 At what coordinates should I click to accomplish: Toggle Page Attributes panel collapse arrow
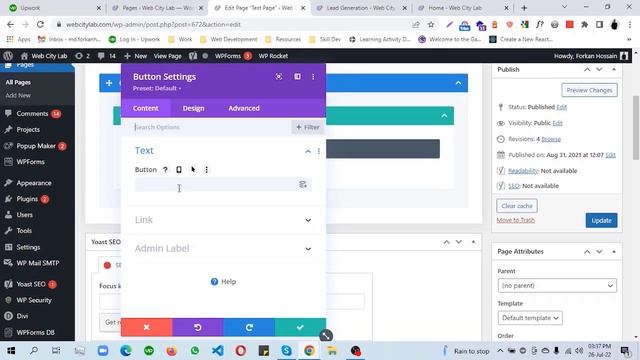(x=614, y=252)
